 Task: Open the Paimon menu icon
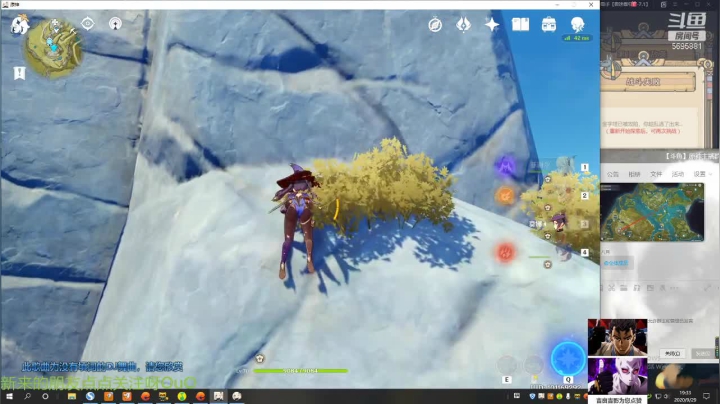(20, 25)
